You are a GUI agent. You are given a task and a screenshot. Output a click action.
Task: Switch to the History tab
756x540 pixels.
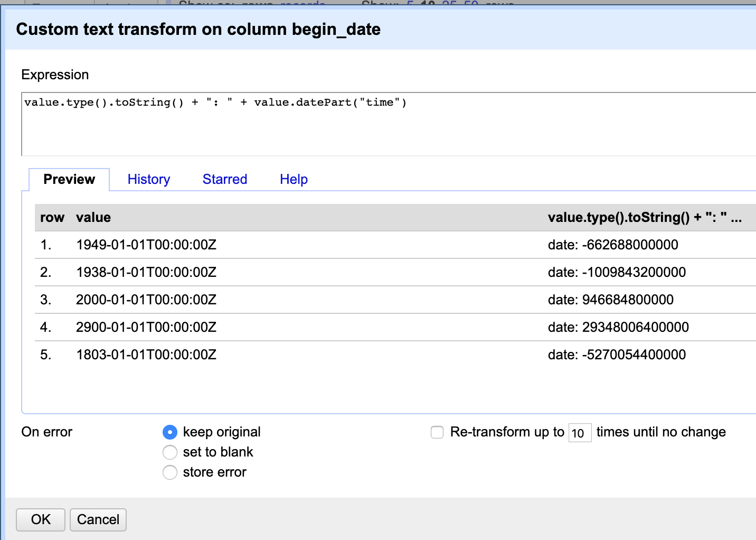[x=149, y=179]
